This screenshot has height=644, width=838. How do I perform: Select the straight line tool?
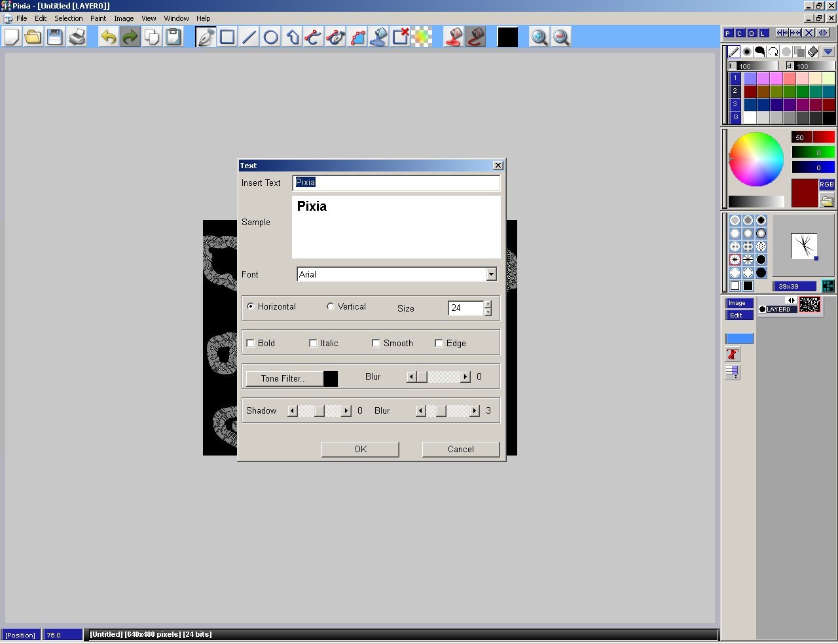click(249, 37)
